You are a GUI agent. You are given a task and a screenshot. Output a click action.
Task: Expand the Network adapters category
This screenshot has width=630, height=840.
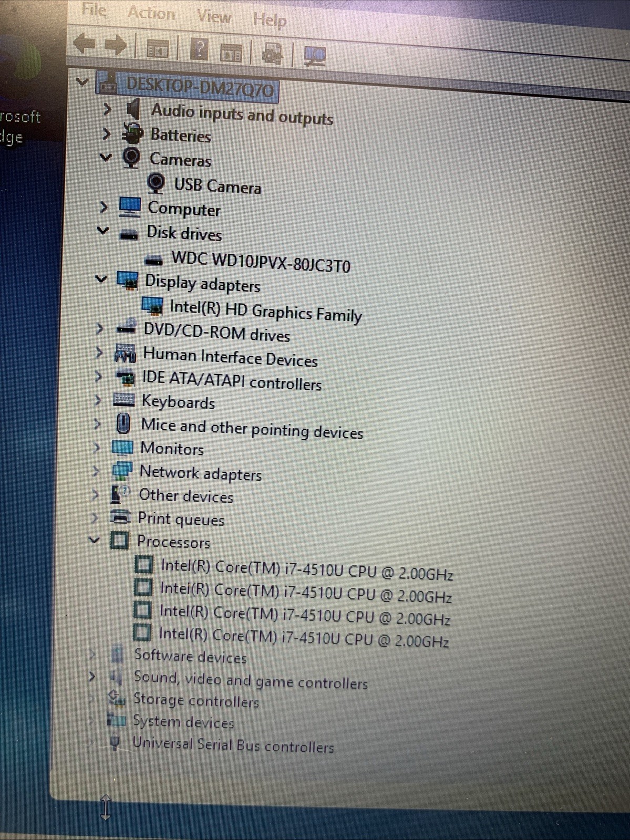click(96, 471)
